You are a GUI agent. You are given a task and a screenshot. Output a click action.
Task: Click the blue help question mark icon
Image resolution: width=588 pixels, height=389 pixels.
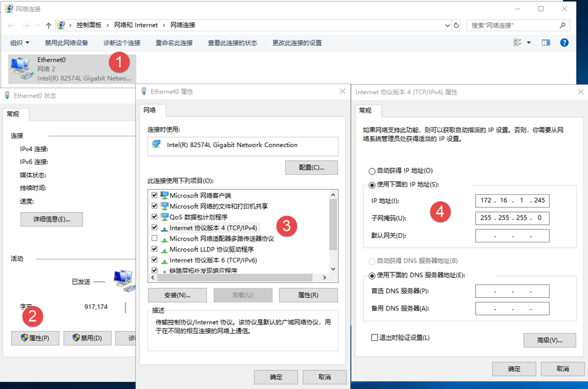[564, 43]
